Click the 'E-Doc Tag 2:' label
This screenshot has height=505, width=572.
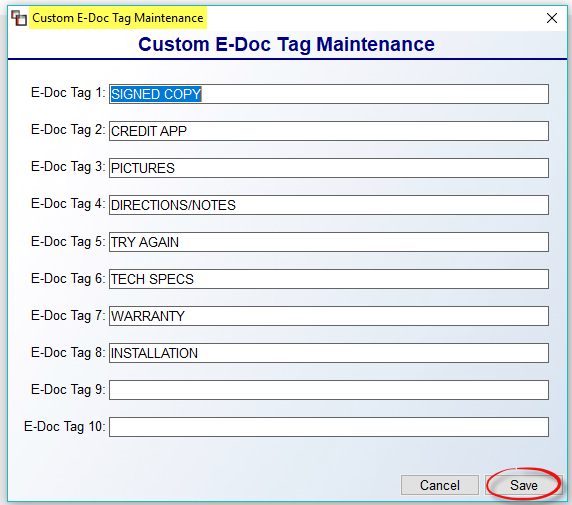(x=68, y=130)
